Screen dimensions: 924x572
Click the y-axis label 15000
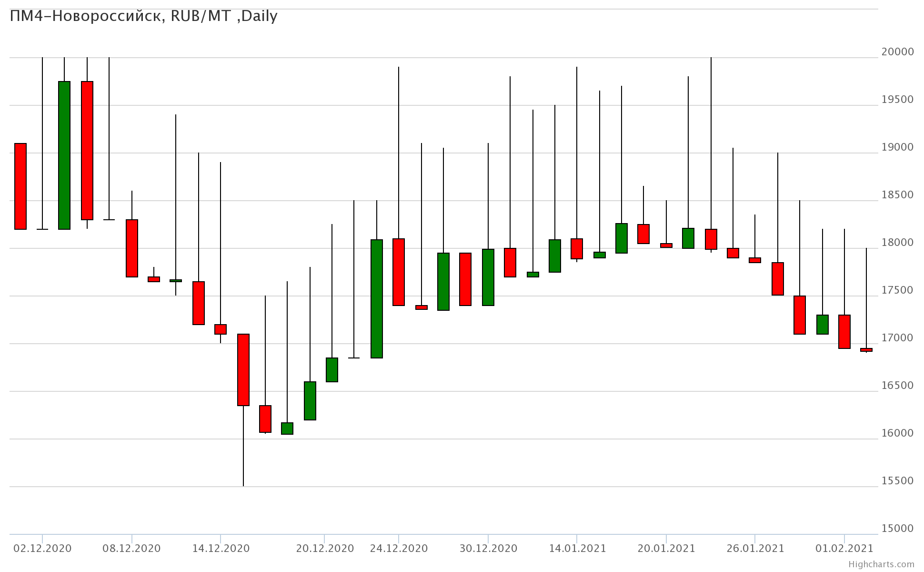pos(897,528)
